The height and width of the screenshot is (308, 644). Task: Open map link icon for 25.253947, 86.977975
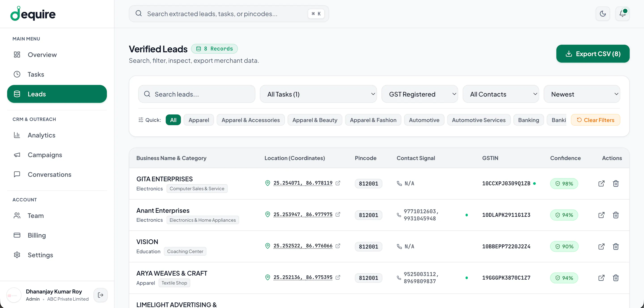pos(338,215)
